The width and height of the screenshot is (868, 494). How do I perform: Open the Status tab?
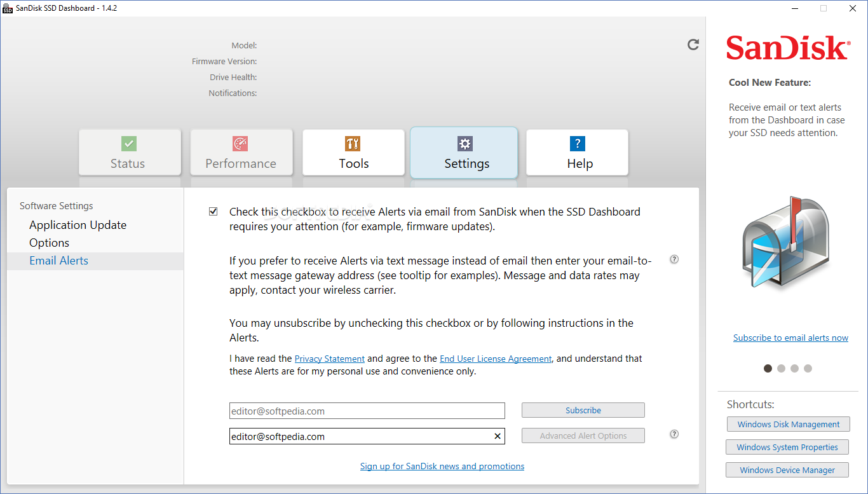pos(130,153)
